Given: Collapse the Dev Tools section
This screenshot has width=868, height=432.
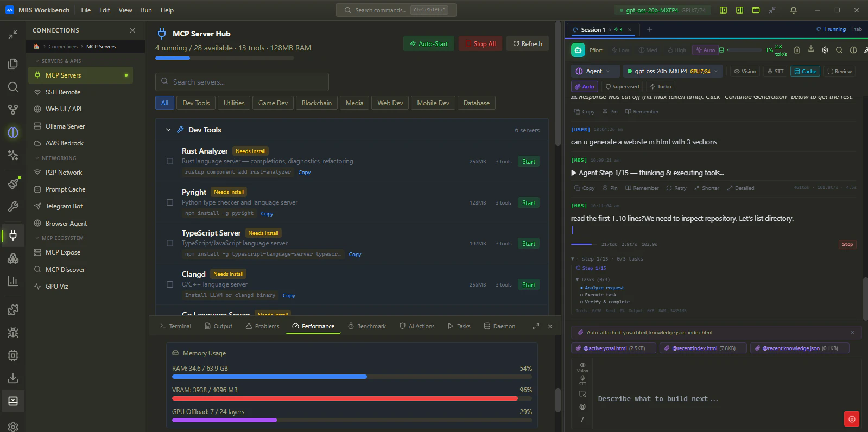Looking at the screenshot, I should click(168, 130).
